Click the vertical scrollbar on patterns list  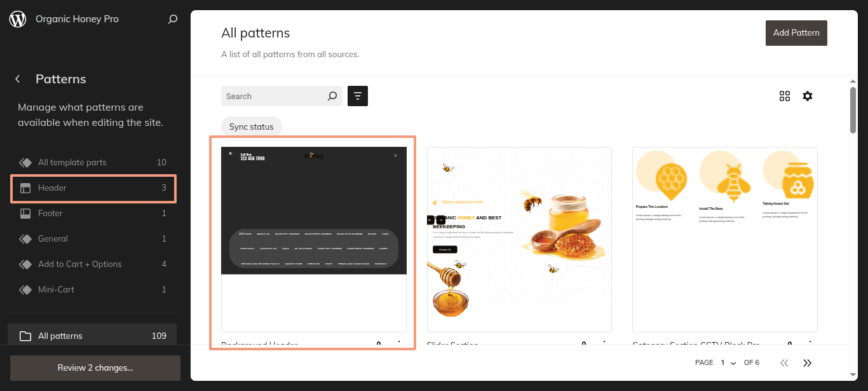pyautogui.click(x=853, y=110)
